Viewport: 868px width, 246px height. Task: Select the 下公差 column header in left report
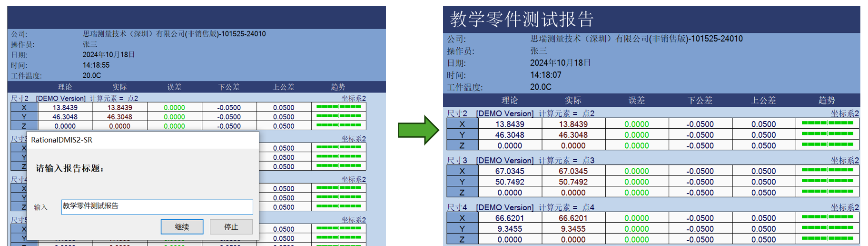pyautogui.click(x=229, y=87)
